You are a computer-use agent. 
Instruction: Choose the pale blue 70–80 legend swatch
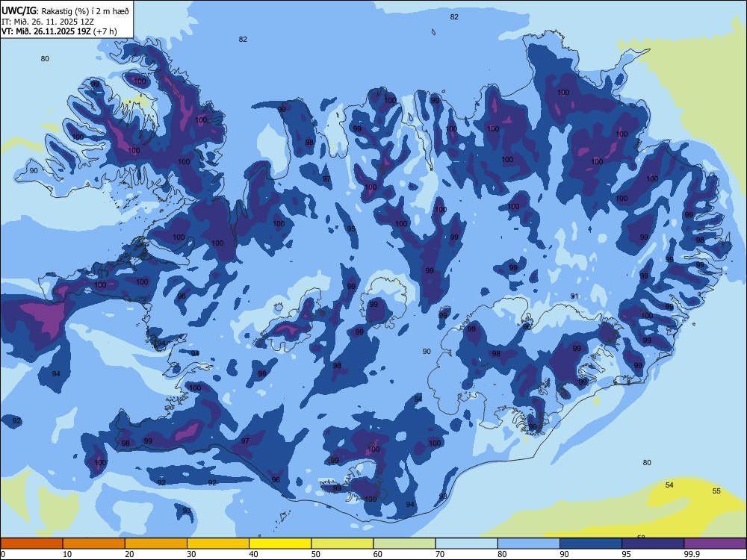coord(466,544)
